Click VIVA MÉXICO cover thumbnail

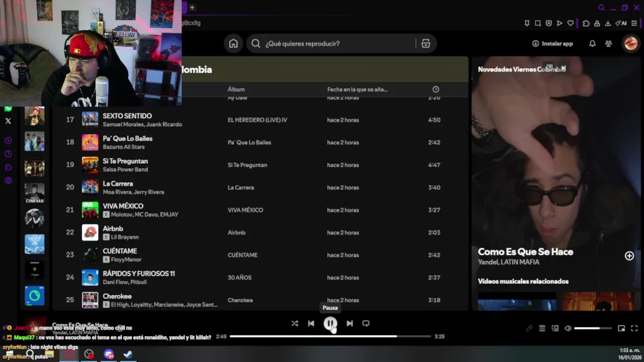pyautogui.click(x=90, y=210)
